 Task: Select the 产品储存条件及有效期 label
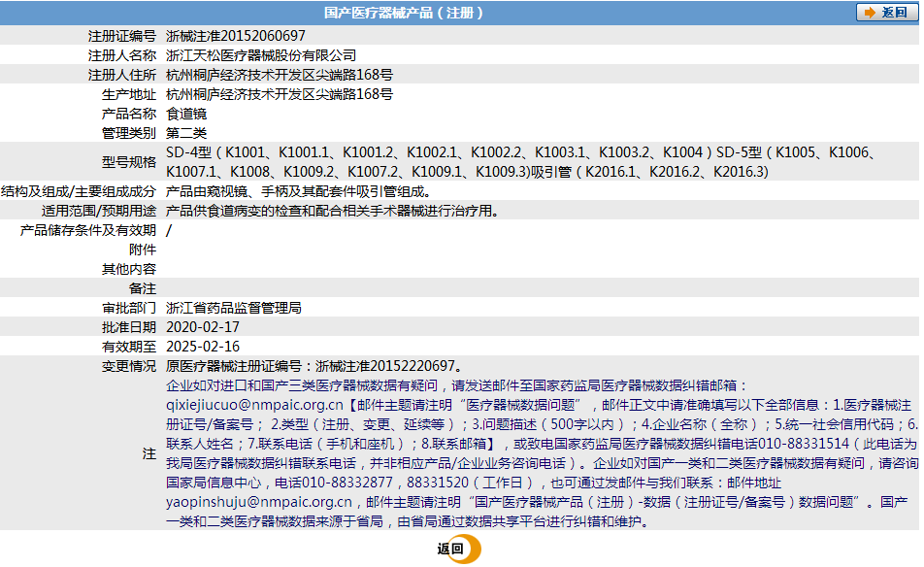pyautogui.click(x=88, y=230)
